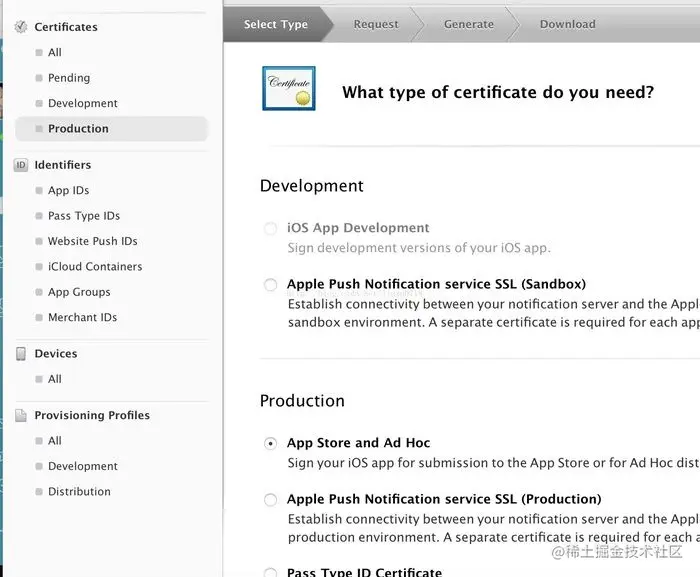Click Apple Push Notification service SSL (Production) label

[444, 499]
